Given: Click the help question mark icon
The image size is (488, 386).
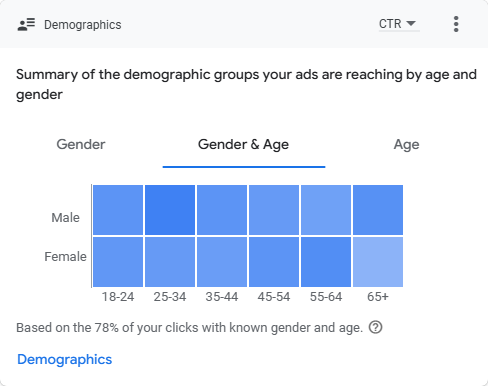Looking at the screenshot, I should [375, 327].
